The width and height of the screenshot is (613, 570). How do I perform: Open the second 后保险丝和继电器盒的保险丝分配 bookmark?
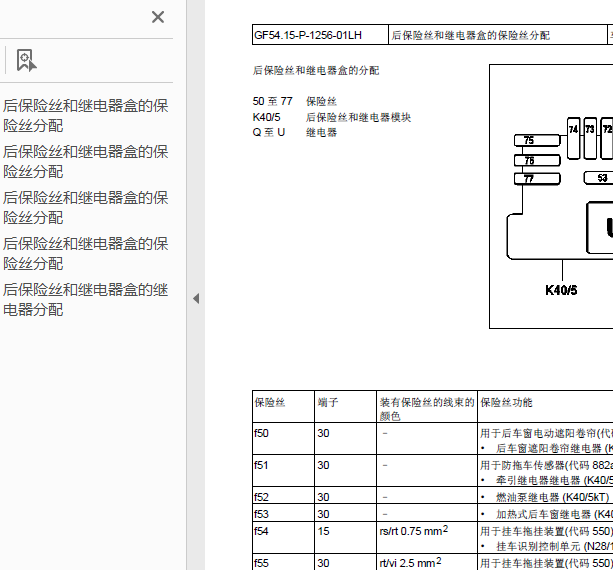click(86, 161)
